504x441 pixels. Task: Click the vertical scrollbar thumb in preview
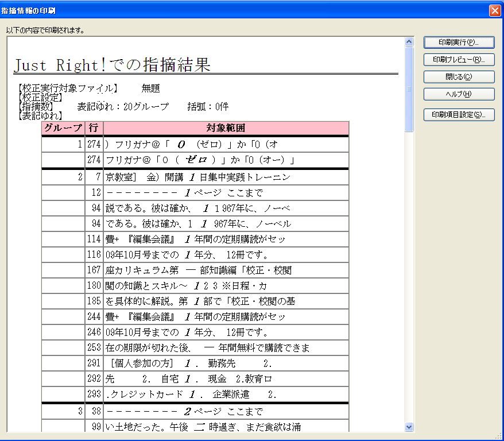click(409, 89)
